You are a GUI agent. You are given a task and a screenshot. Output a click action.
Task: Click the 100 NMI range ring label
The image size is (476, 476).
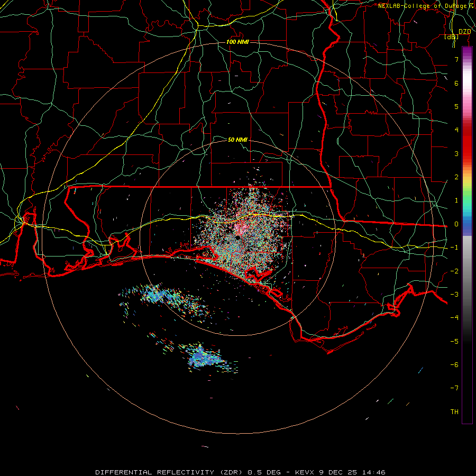pyautogui.click(x=237, y=42)
